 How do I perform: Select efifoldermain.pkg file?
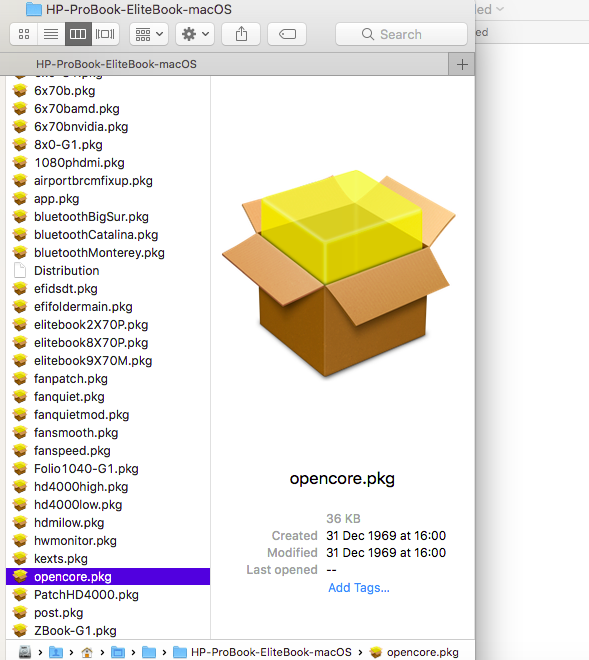click(x=108, y=307)
